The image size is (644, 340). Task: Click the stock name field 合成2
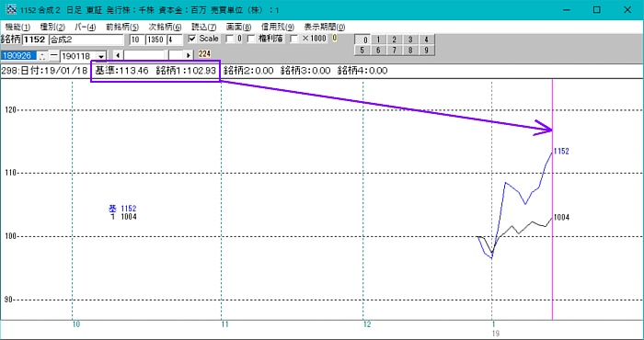[x=86, y=40]
